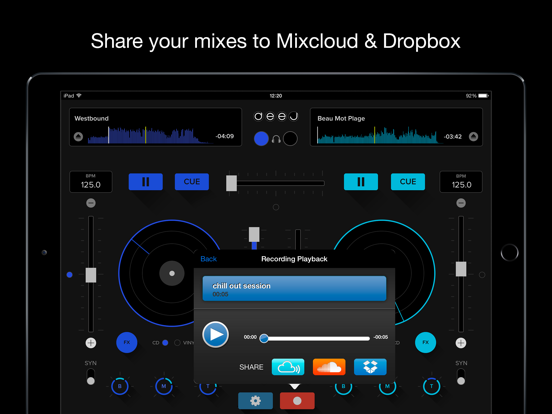Toggle the left deck SYN switch
The image size is (552, 414).
point(90,377)
